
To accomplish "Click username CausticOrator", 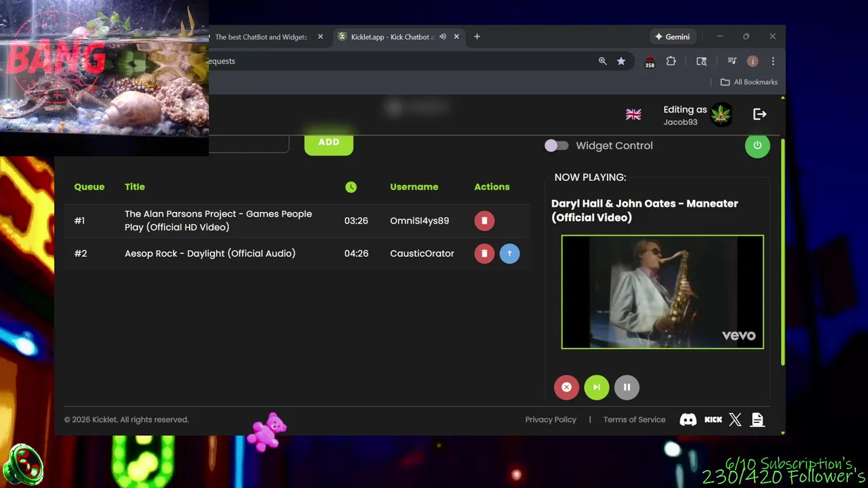I will [x=422, y=253].
